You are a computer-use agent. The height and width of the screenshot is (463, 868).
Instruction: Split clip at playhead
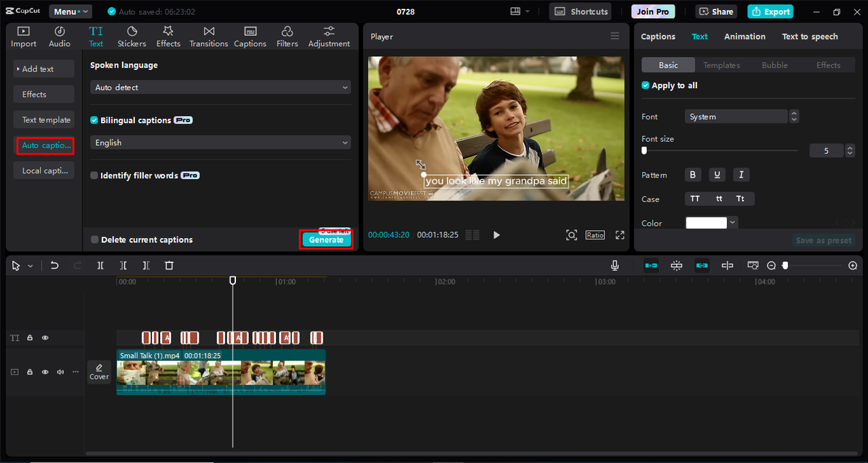100,266
